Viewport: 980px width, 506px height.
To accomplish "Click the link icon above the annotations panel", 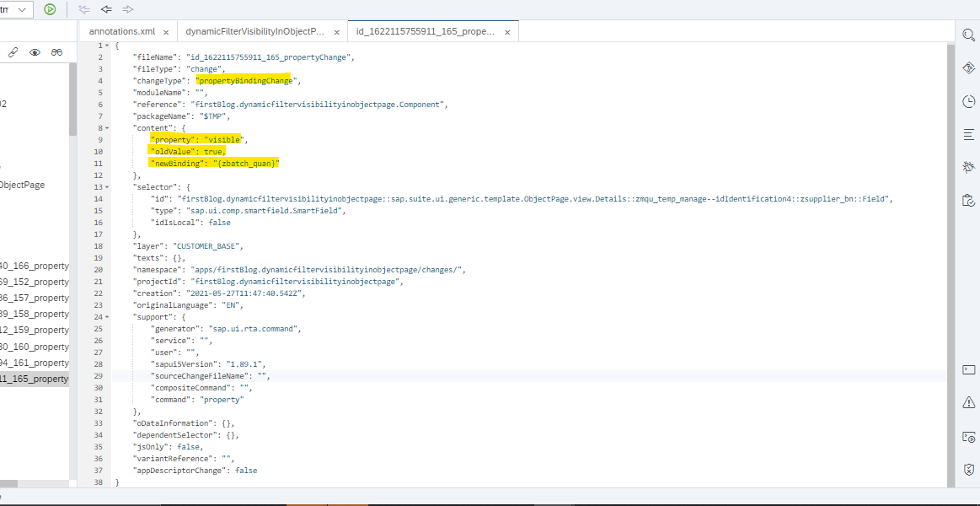I will tap(12, 51).
